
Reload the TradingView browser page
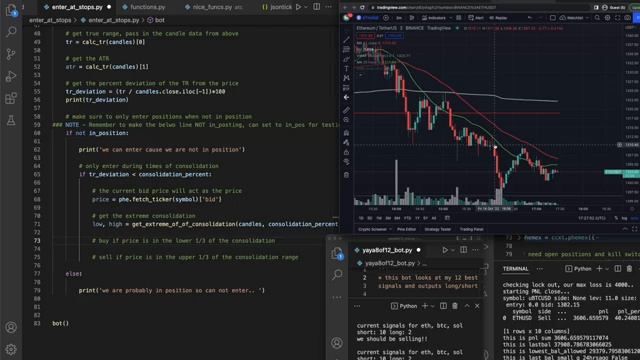tap(362, 7)
